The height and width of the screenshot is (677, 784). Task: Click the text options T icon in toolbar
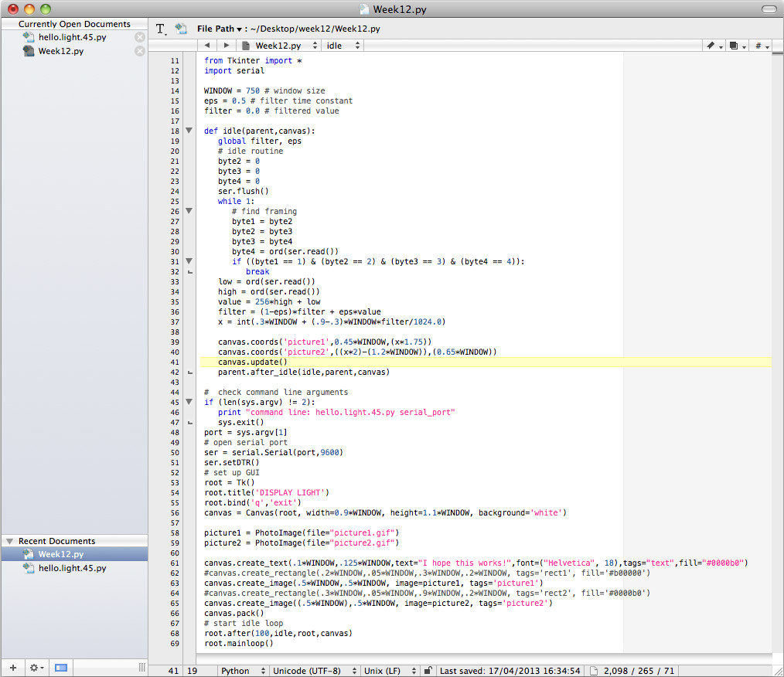click(161, 28)
